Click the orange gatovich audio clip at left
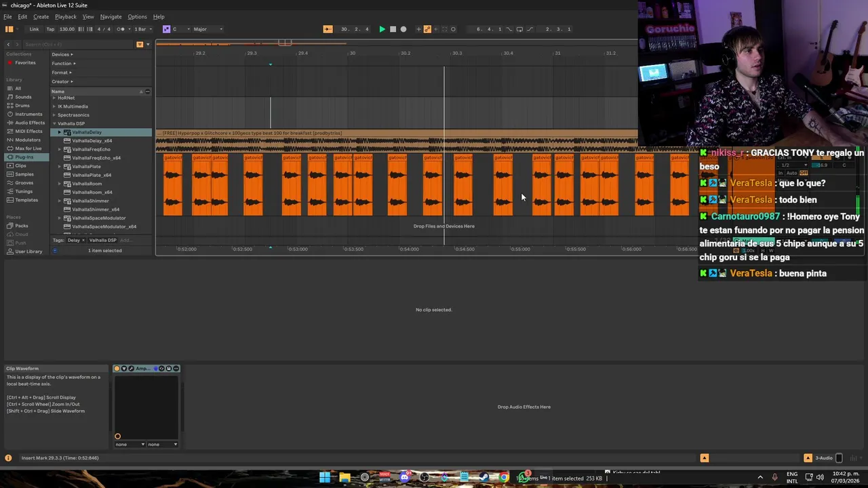 tap(173, 185)
